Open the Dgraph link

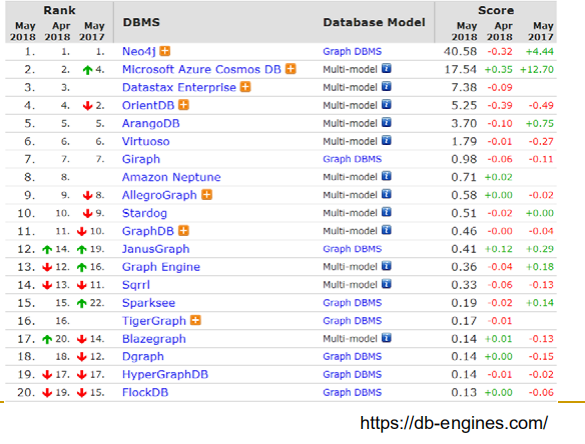point(143,357)
